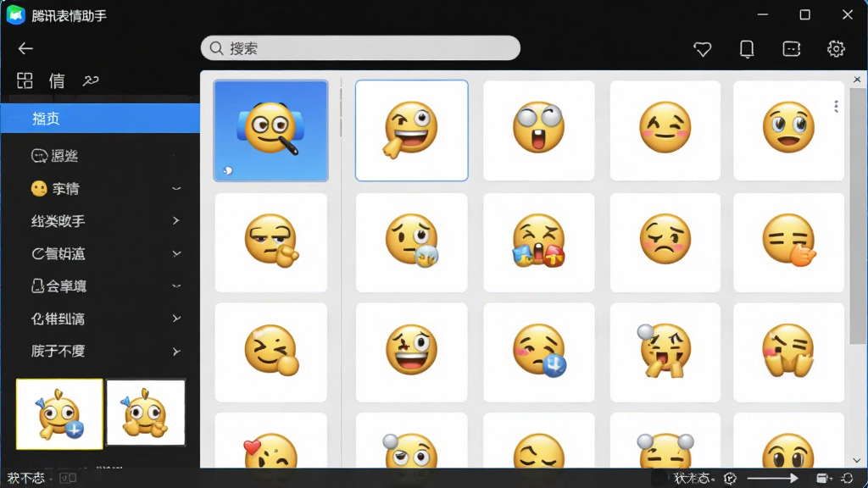Viewport: 868px width, 488px height.
Task: Pick the blushing emoji covering face with hands
Action: 788,352
